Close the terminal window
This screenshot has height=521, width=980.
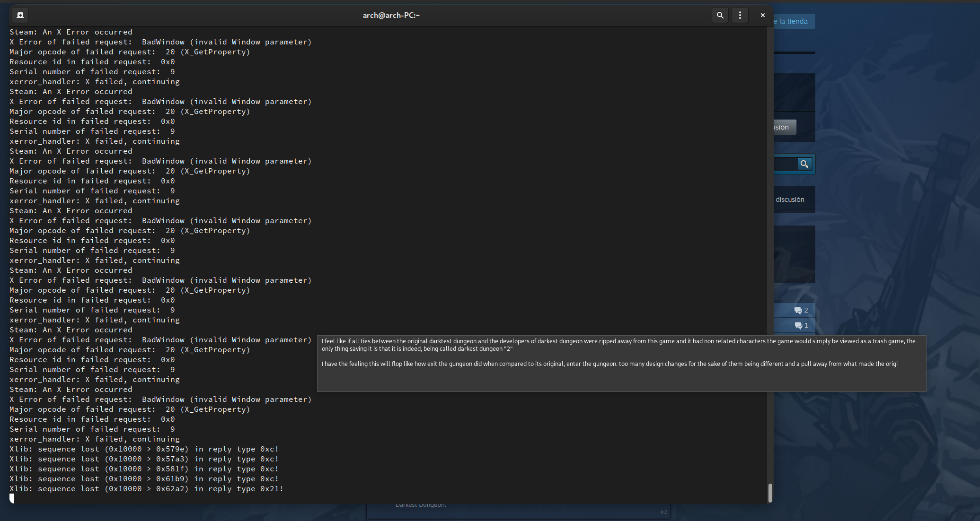pyautogui.click(x=762, y=15)
